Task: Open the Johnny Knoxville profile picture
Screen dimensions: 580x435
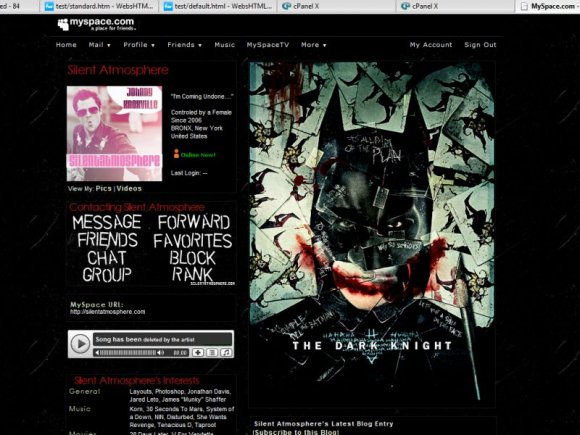Action: click(114, 134)
